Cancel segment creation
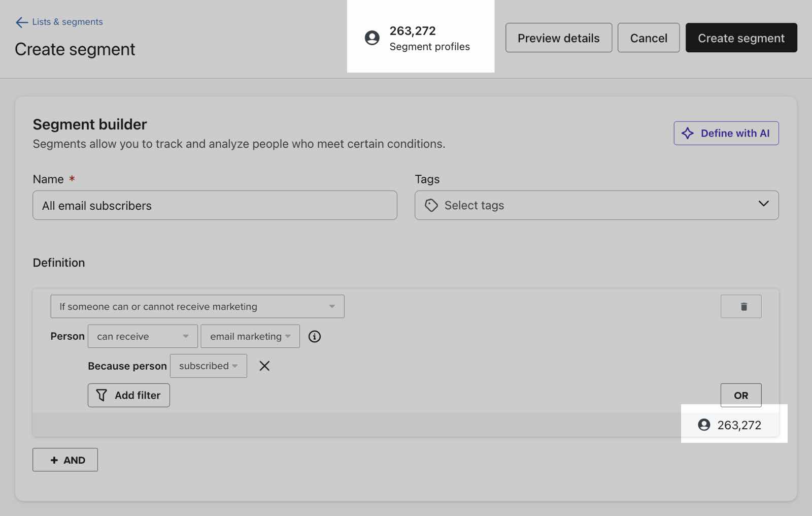Screen dimensions: 812x516 pos(649,38)
